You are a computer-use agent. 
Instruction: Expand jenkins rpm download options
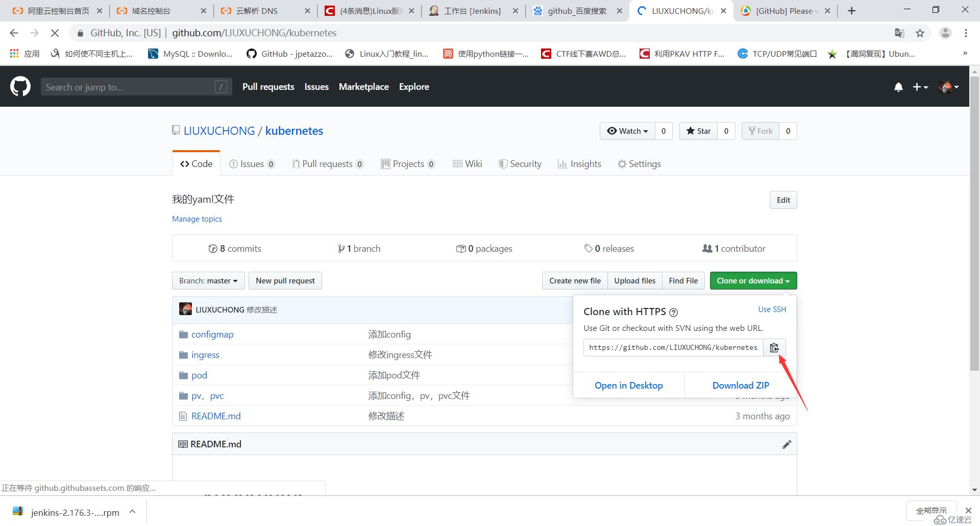tap(132, 512)
